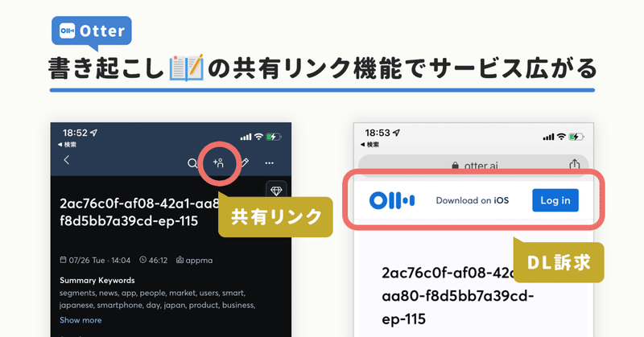Tap battery icon in dark screen status bar
This screenshot has height=337, width=644.
(x=274, y=137)
